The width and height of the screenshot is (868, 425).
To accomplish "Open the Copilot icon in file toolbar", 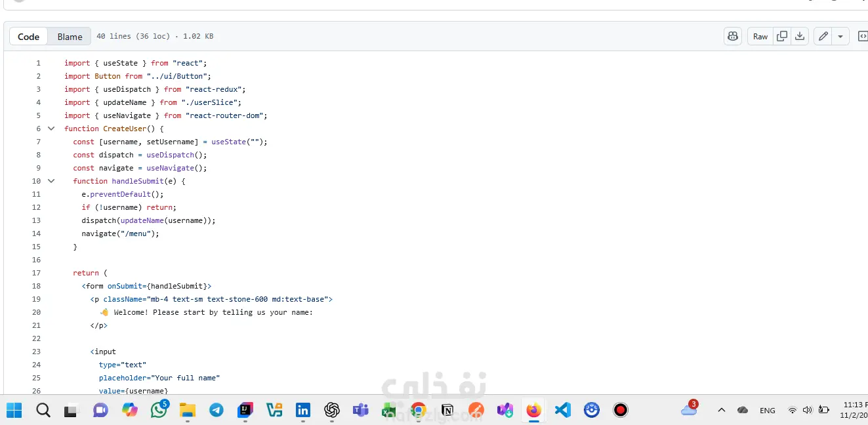I will [x=733, y=37].
